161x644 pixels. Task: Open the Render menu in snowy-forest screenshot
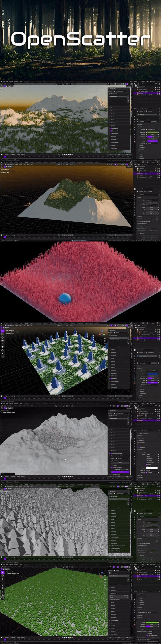[x=11, y=82]
